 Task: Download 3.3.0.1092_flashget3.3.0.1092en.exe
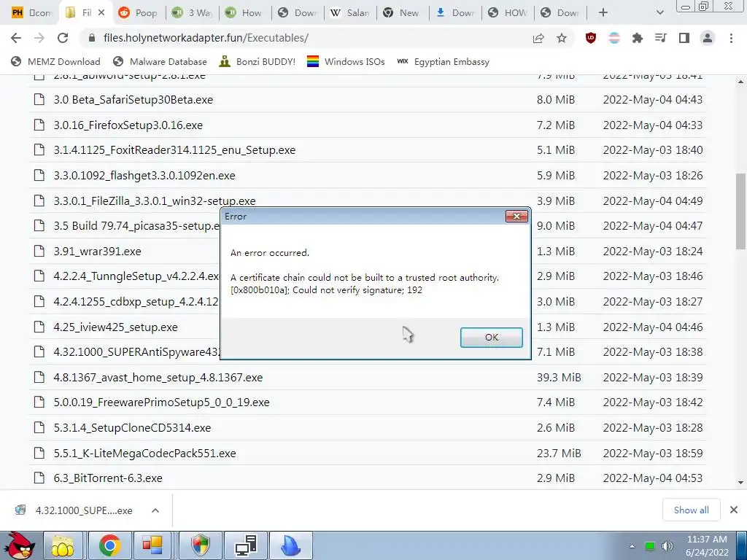click(144, 176)
